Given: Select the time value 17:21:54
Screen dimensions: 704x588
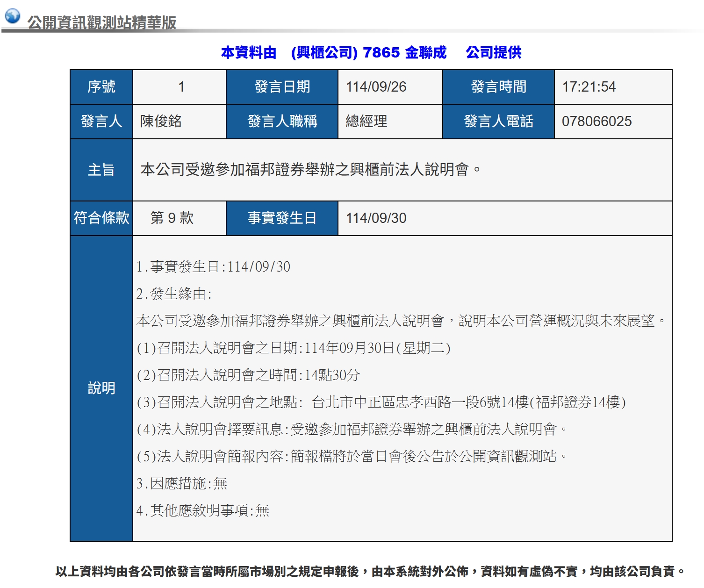Looking at the screenshot, I should tap(589, 87).
